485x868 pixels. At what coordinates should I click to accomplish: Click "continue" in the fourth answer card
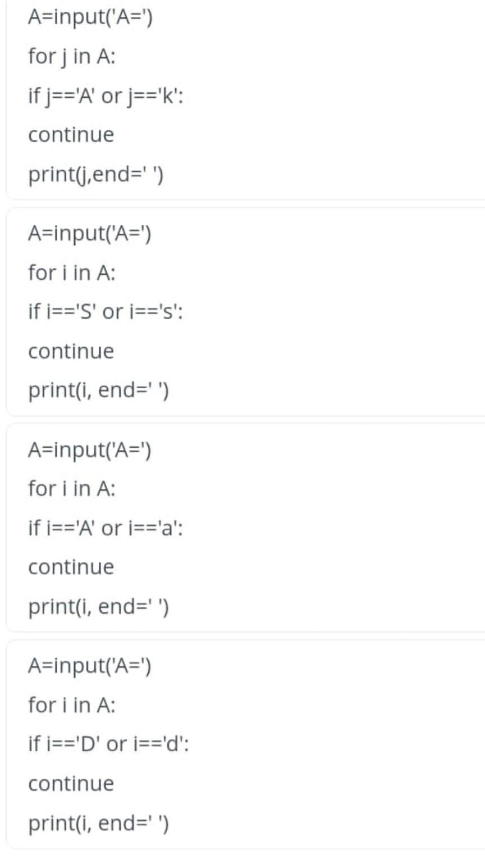coord(71,783)
